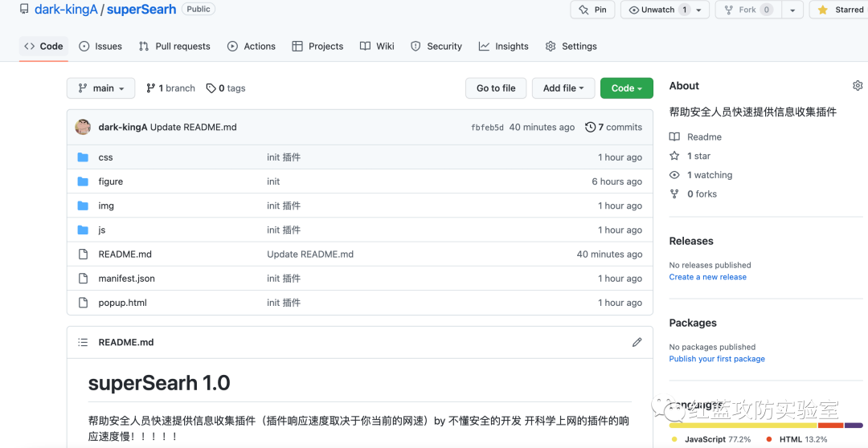View the 1 branch link
This screenshot has width=868, height=448.
170,88
